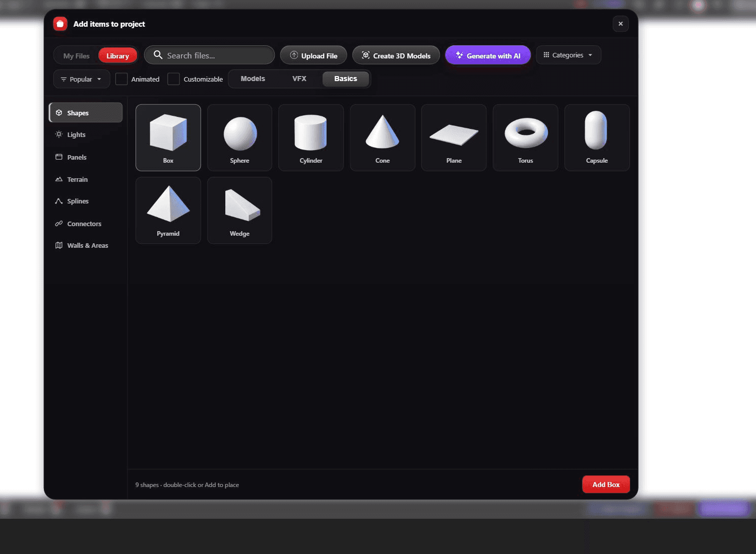
Task: Open the Shapes category in sidebar
Action: [x=86, y=113]
